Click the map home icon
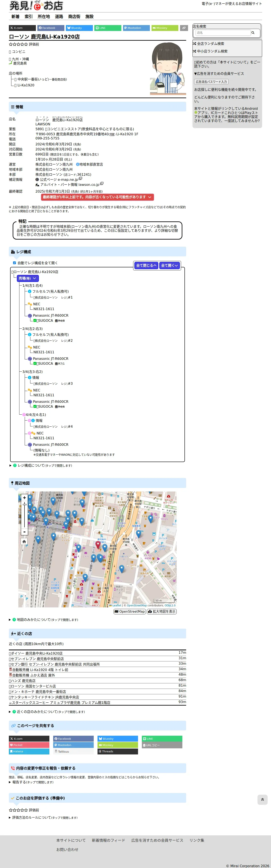The width and height of the screenshot is (271, 868). point(24,541)
